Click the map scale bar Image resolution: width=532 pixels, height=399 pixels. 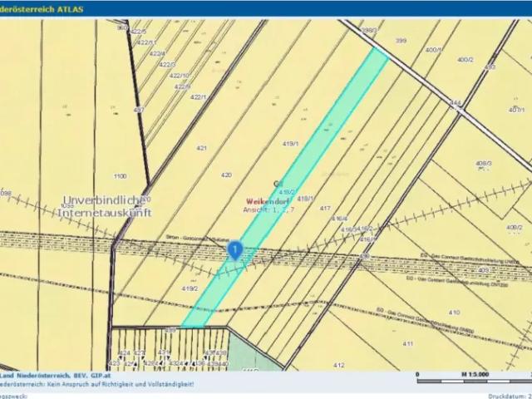point(474,382)
